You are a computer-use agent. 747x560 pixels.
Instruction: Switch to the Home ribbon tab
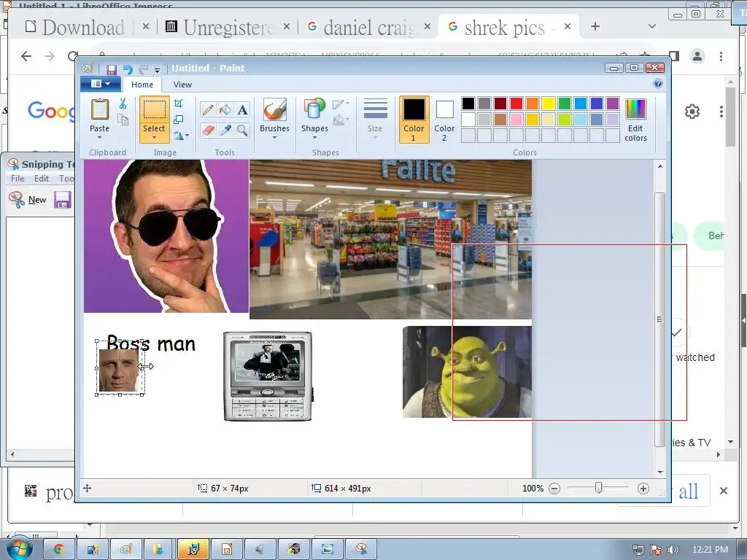point(142,85)
